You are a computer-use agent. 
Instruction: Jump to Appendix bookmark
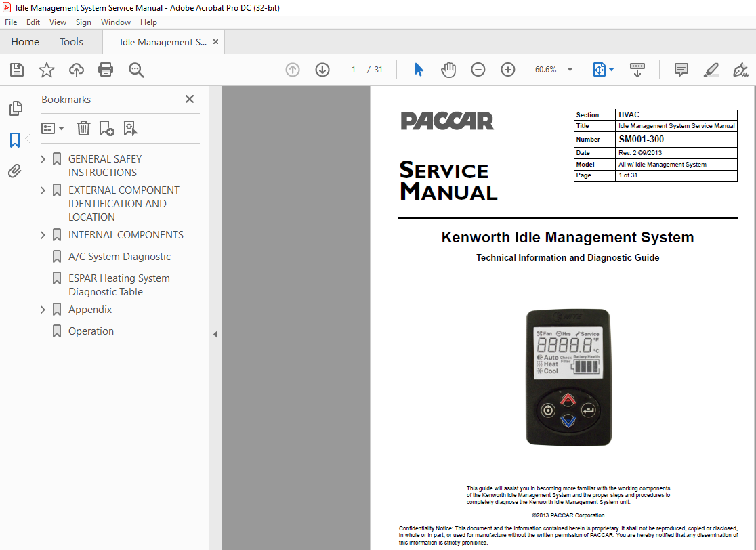point(90,310)
